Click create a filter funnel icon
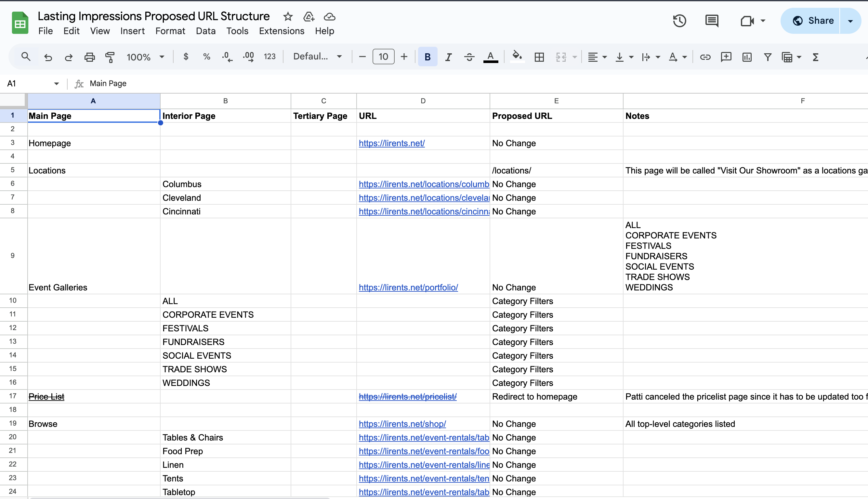 click(768, 57)
